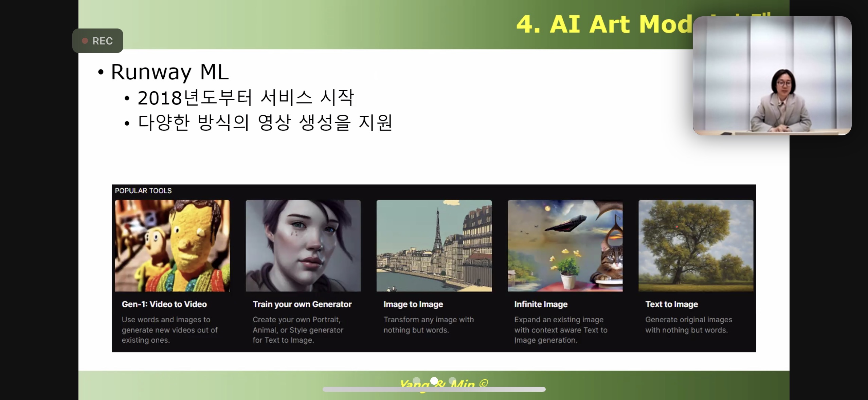Click the Text to Image tree picture
The height and width of the screenshot is (400, 868).
coord(695,246)
